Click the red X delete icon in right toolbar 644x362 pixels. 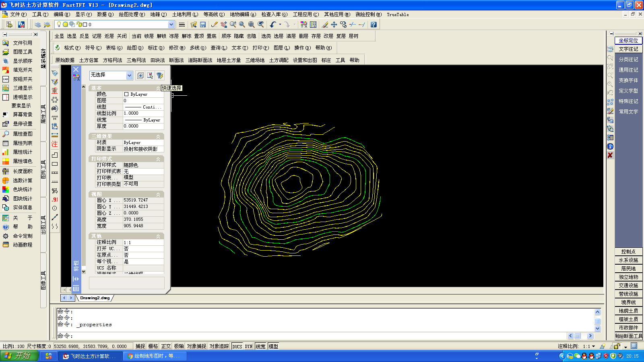[x=610, y=155]
